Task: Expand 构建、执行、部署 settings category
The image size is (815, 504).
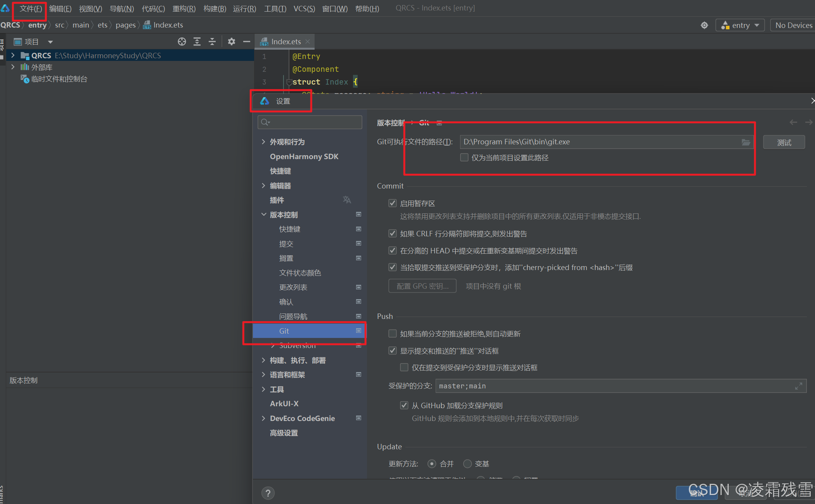Action: click(263, 360)
